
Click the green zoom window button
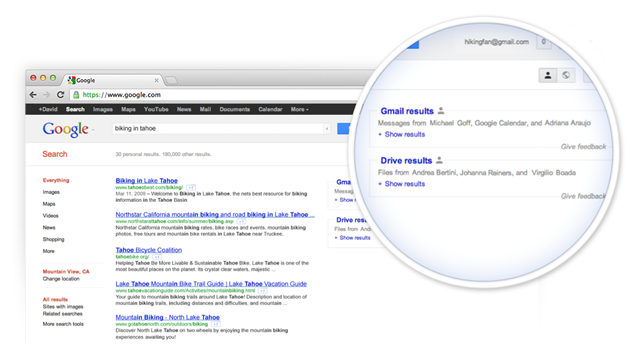pyautogui.click(x=53, y=78)
